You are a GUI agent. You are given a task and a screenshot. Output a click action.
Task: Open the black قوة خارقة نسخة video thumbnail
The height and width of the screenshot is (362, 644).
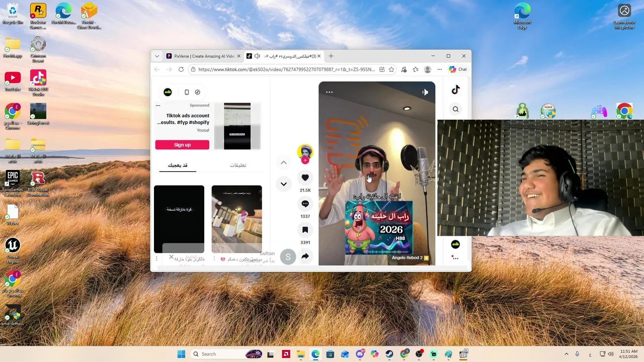tap(179, 219)
